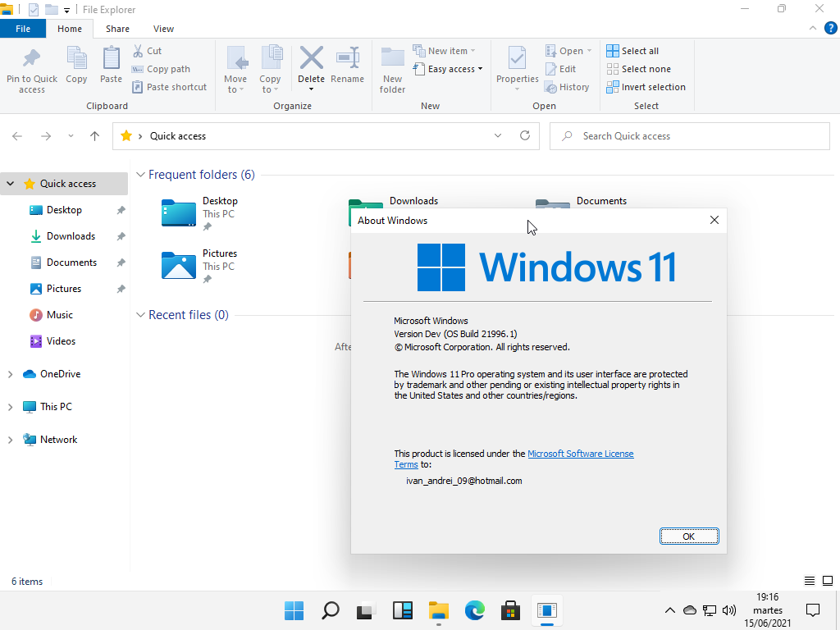Expand This PC in navigation pane
Viewport: 840px width, 630px height.
[x=10, y=407]
